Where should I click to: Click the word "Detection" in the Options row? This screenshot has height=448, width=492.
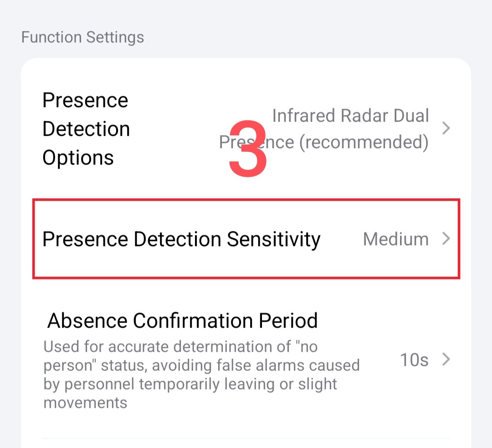(x=86, y=129)
